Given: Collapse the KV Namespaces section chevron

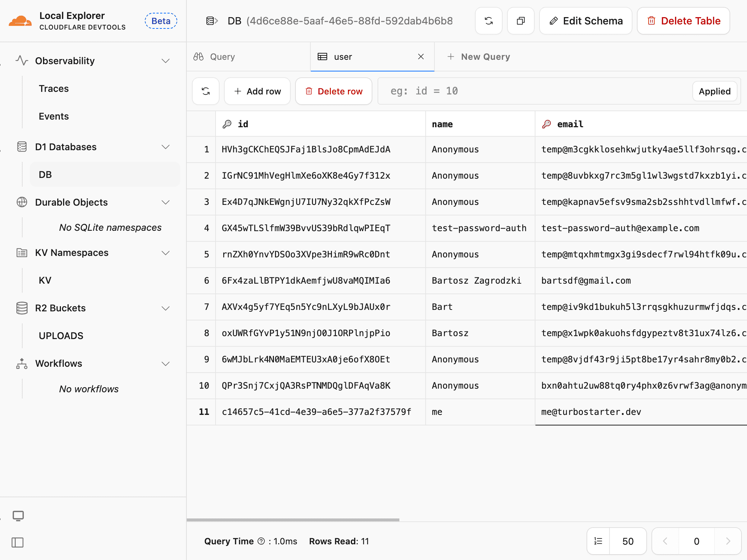Looking at the screenshot, I should (166, 253).
